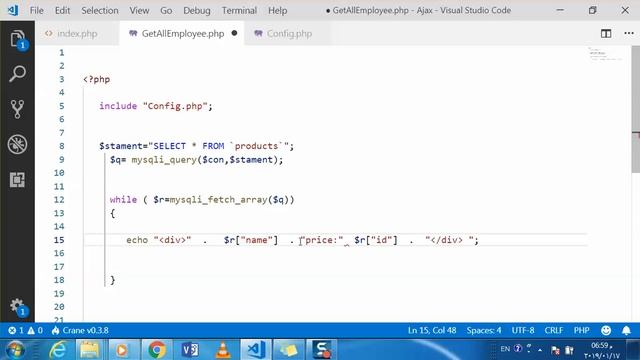Open the Source Control view
The image size is (640, 360).
click(17, 109)
